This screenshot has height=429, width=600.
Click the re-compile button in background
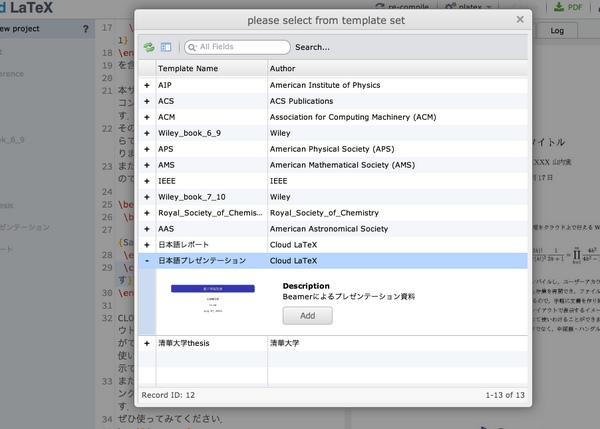(402, 7)
